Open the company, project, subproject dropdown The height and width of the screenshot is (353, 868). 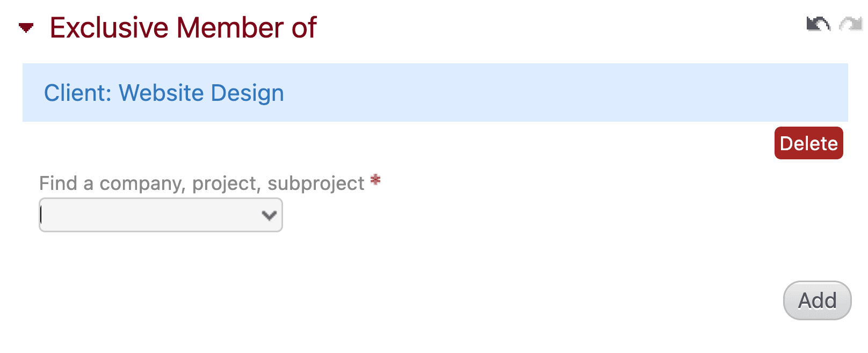tap(161, 215)
